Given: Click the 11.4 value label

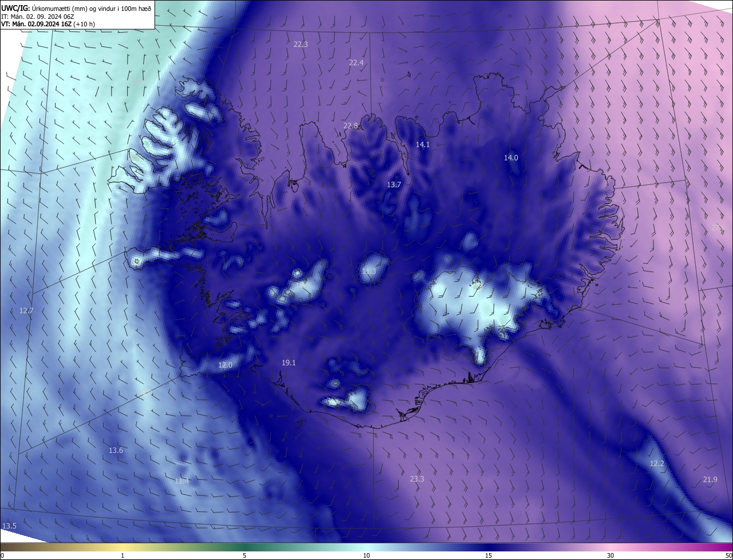Looking at the screenshot, I should (x=182, y=482).
